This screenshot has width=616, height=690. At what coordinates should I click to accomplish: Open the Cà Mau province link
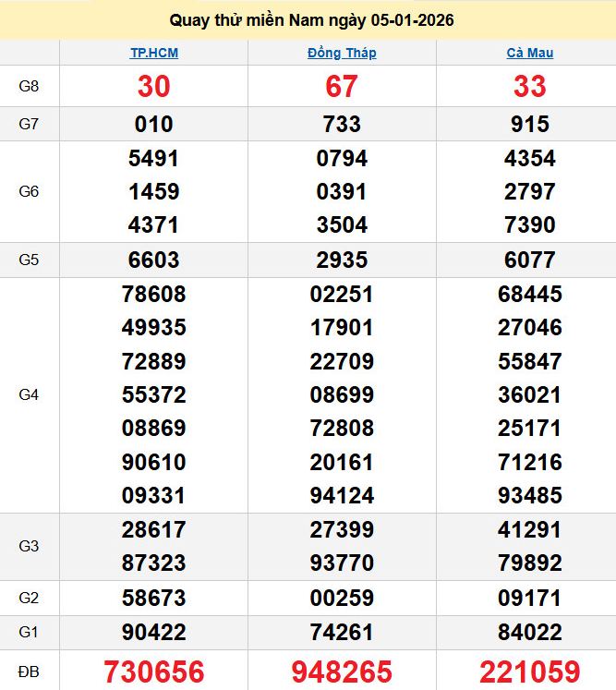pos(530,53)
